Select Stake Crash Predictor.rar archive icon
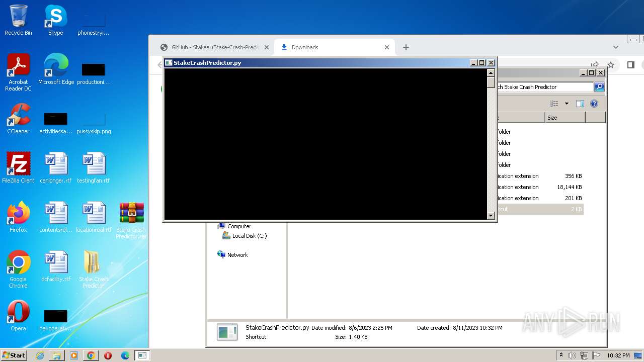This screenshot has width=644, height=362. tap(131, 220)
